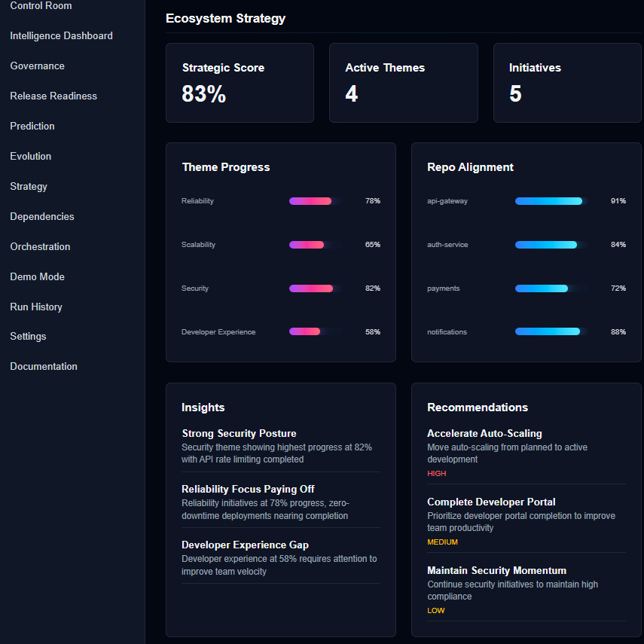
Task: Open the Accelerate Auto-Scaling recommendation
Action: pyautogui.click(x=485, y=435)
